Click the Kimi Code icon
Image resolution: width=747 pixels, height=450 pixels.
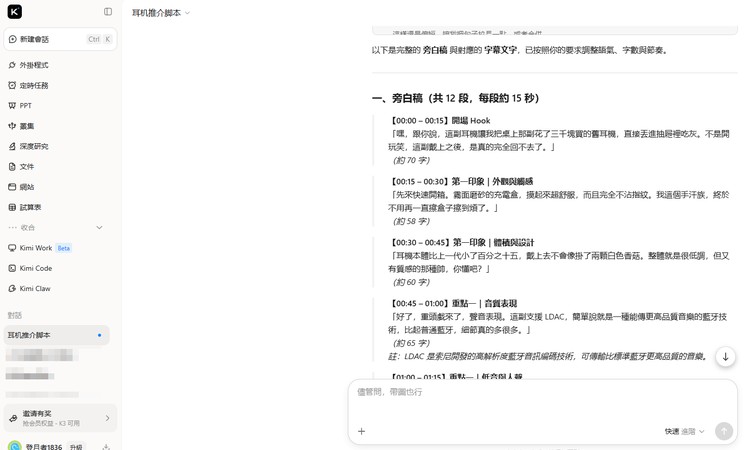12,268
